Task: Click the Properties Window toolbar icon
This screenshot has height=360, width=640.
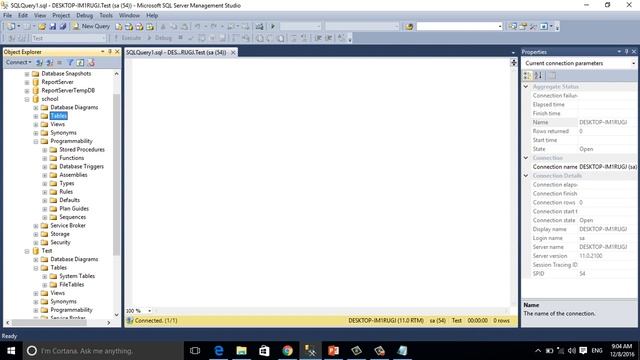Action: pos(523,27)
